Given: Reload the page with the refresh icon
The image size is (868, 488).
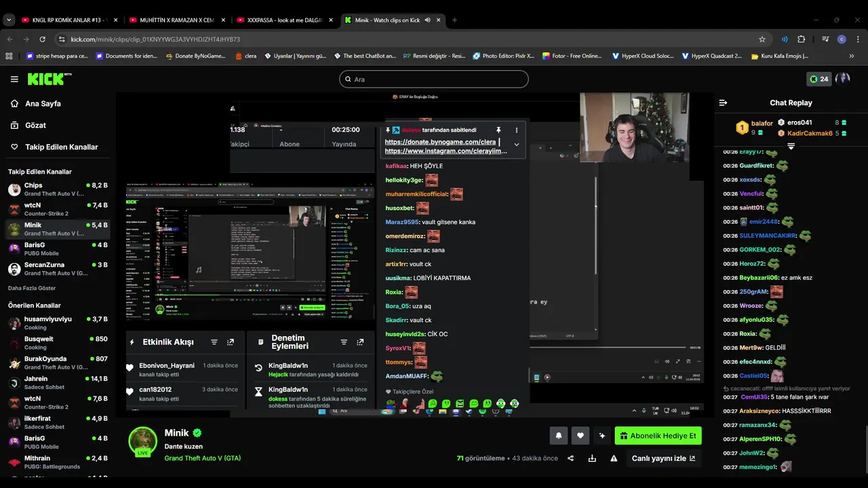Looking at the screenshot, I should pos(43,39).
